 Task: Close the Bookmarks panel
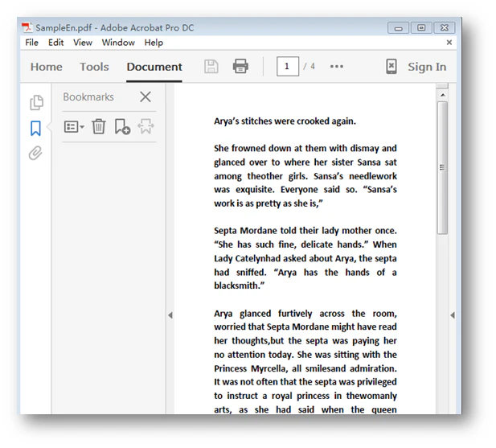coord(146,97)
